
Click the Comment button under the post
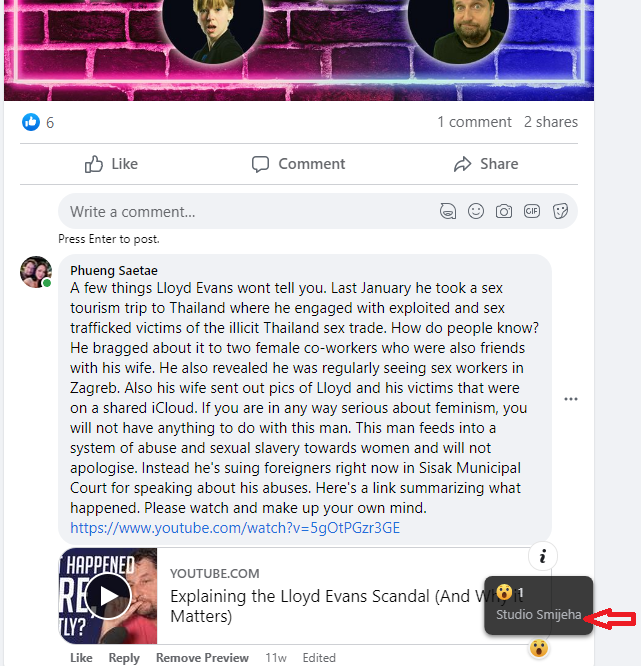(298, 164)
